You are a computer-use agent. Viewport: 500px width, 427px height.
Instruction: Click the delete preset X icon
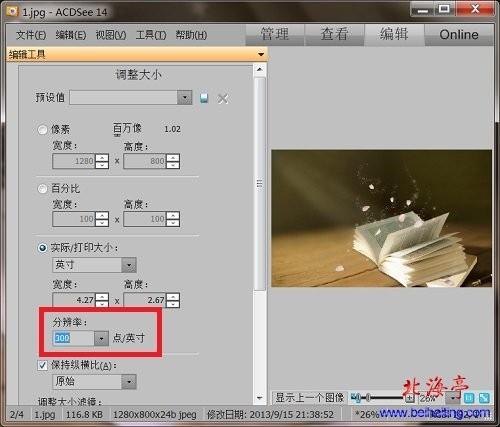point(223,99)
